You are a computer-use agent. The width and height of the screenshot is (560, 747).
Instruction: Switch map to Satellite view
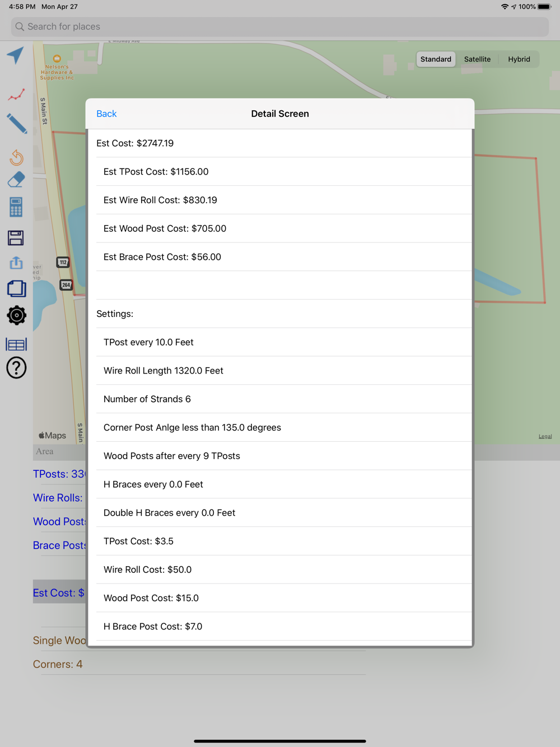(x=477, y=59)
